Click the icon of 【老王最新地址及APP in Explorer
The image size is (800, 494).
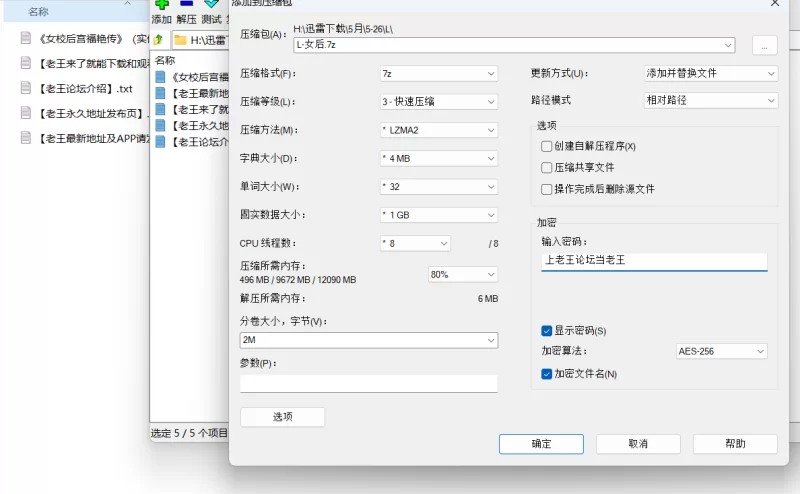[x=26, y=137]
